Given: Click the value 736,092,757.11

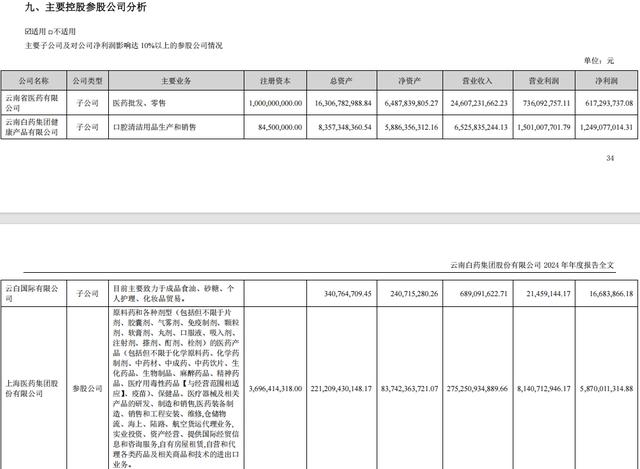Looking at the screenshot, I should click(x=546, y=103).
